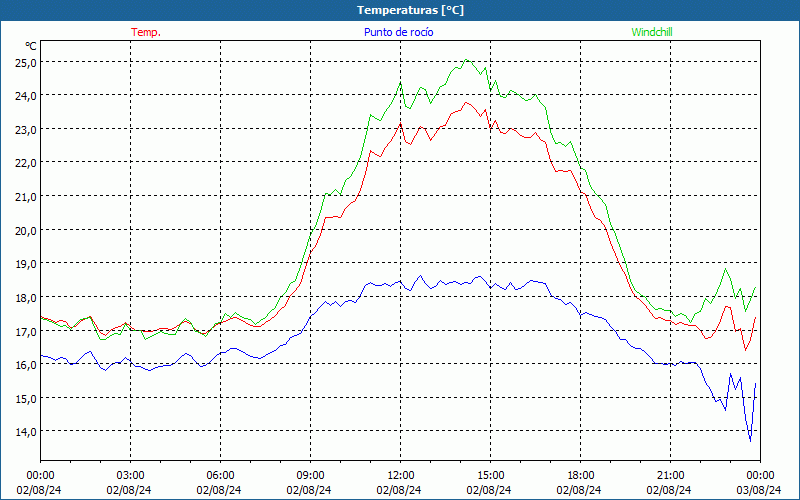This screenshot has width=800, height=500.
Task: Click the 14,0 y-axis value
Action: click(26, 432)
